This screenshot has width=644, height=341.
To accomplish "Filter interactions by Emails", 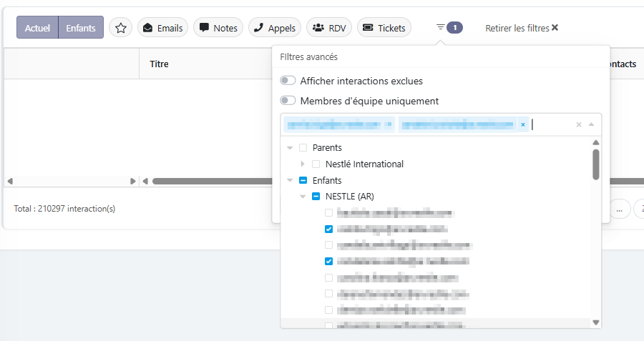I will click(162, 28).
